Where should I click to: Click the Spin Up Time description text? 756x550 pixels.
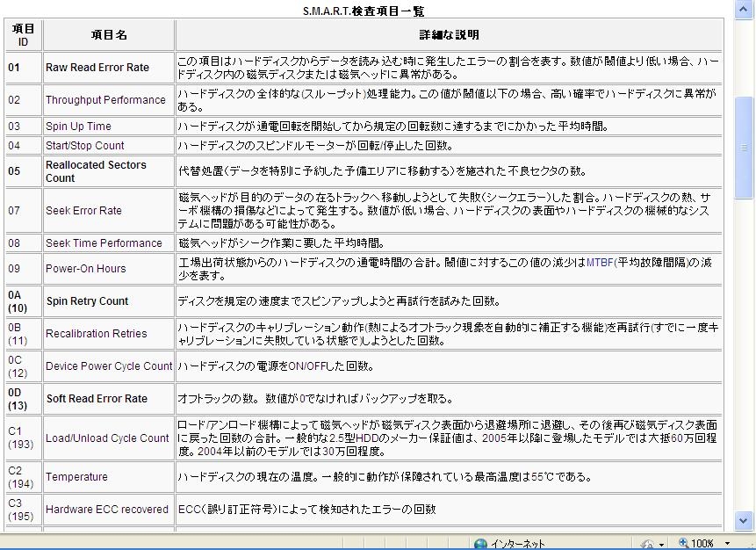coord(393,127)
